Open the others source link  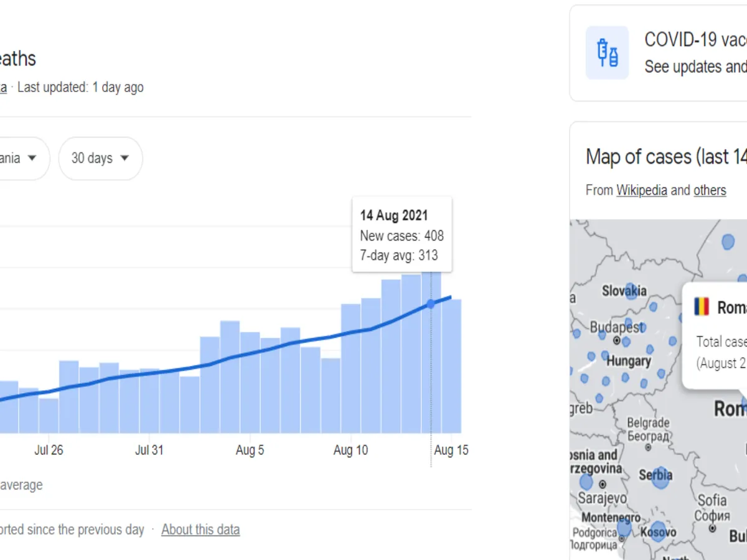click(x=710, y=190)
